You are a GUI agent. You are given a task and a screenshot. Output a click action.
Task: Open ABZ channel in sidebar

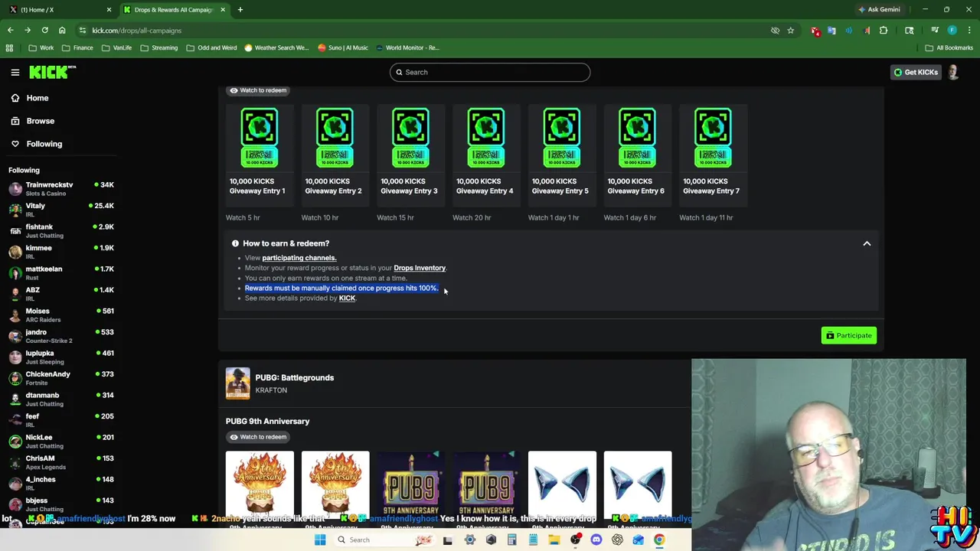(x=61, y=294)
